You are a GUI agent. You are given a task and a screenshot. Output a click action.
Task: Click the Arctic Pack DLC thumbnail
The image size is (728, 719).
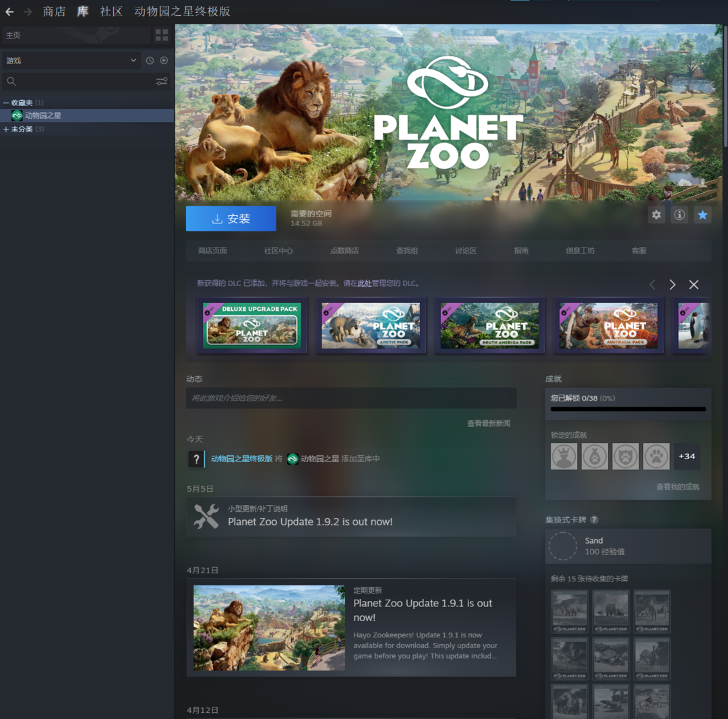[370, 325]
